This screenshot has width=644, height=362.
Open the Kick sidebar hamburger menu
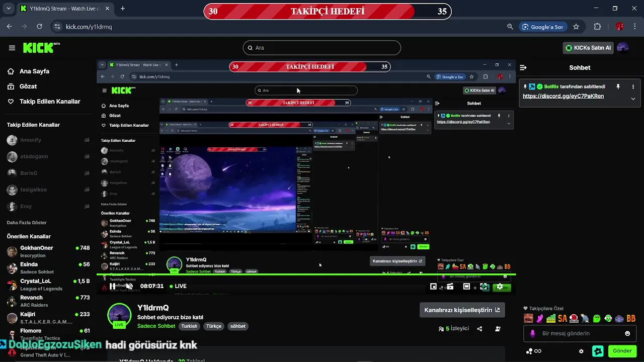point(12,48)
